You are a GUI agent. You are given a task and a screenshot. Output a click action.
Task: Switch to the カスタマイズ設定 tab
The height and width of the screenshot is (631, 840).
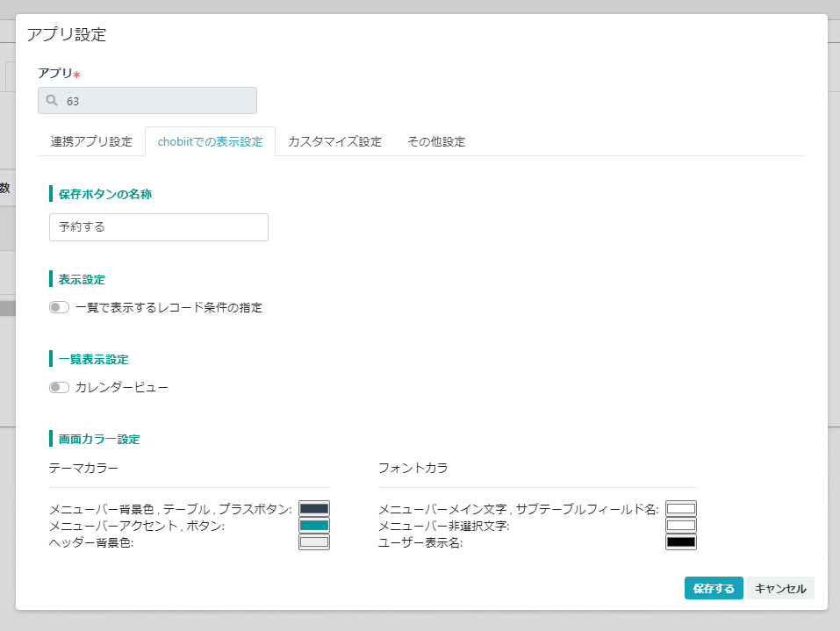(x=334, y=141)
